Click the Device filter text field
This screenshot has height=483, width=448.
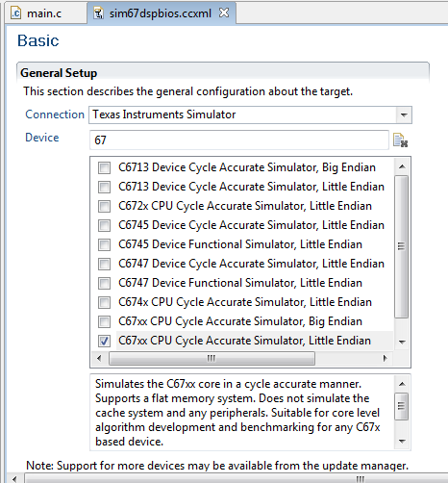239,140
